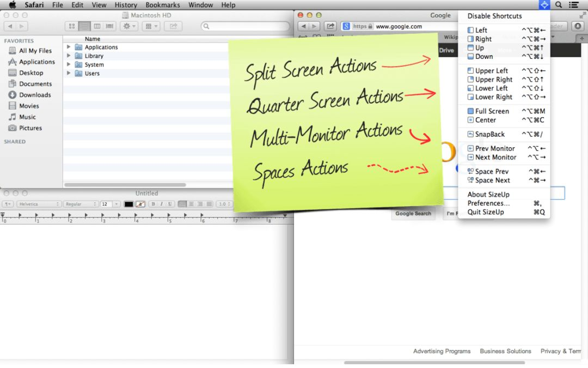Apply bold in TextEdit toolbar
588x368 pixels.
153,204
